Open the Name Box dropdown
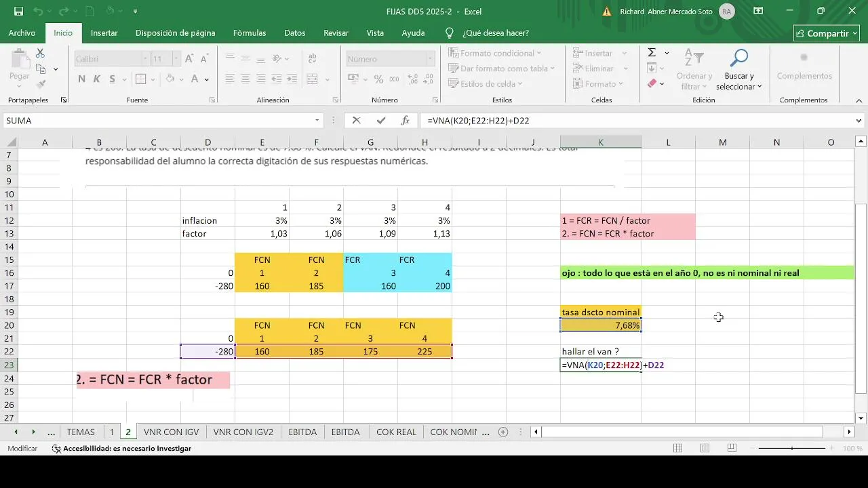Viewport: 868px width, 488px height. pyautogui.click(x=317, y=121)
